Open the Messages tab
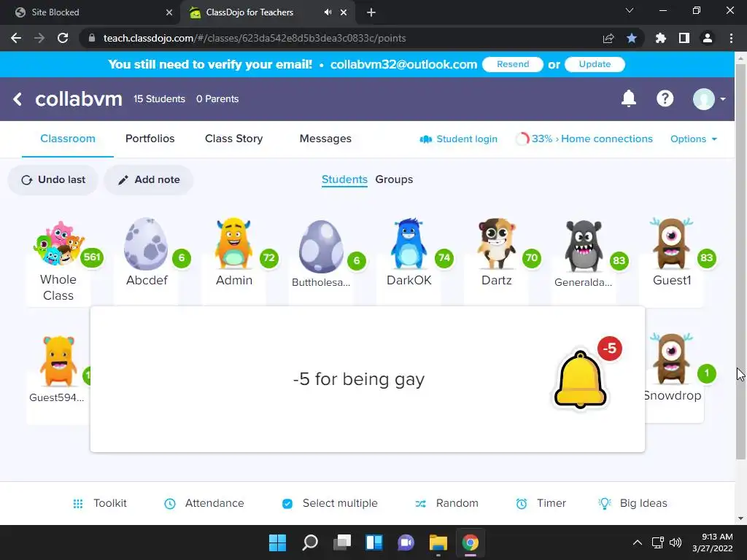This screenshot has height=560, width=747. (325, 139)
